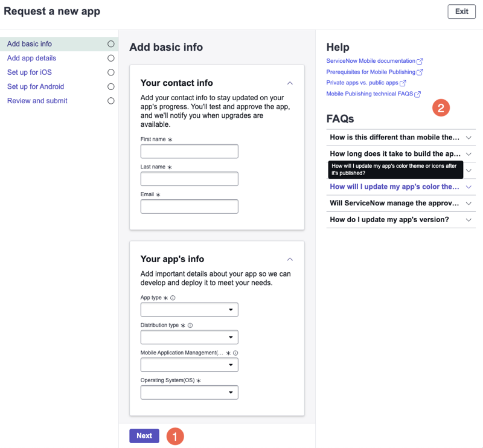Collapse the Your app's info section chevron
The height and width of the screenshot is (448, 483).
pyautogui.click(x=290, y=260)
